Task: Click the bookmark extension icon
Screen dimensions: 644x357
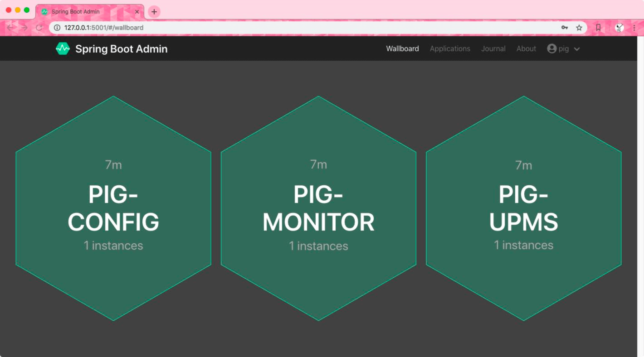Action: click(598, 28)
